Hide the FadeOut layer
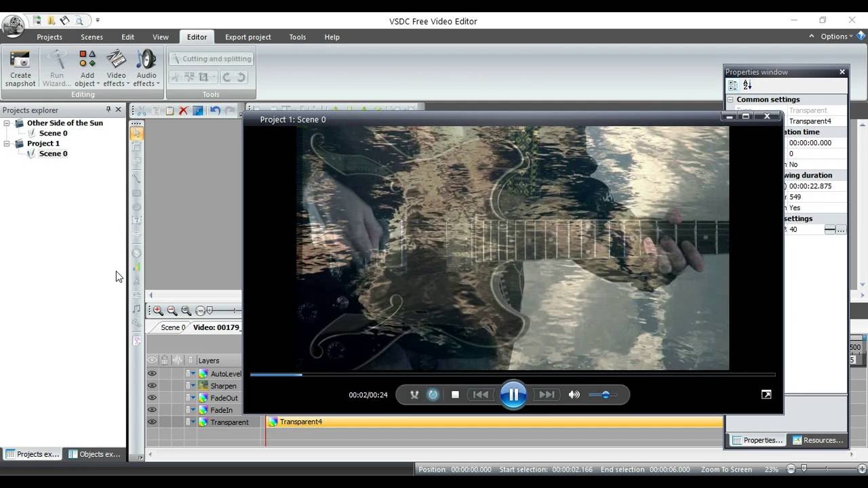The image size is (868, 488). [x=152, y=398]
